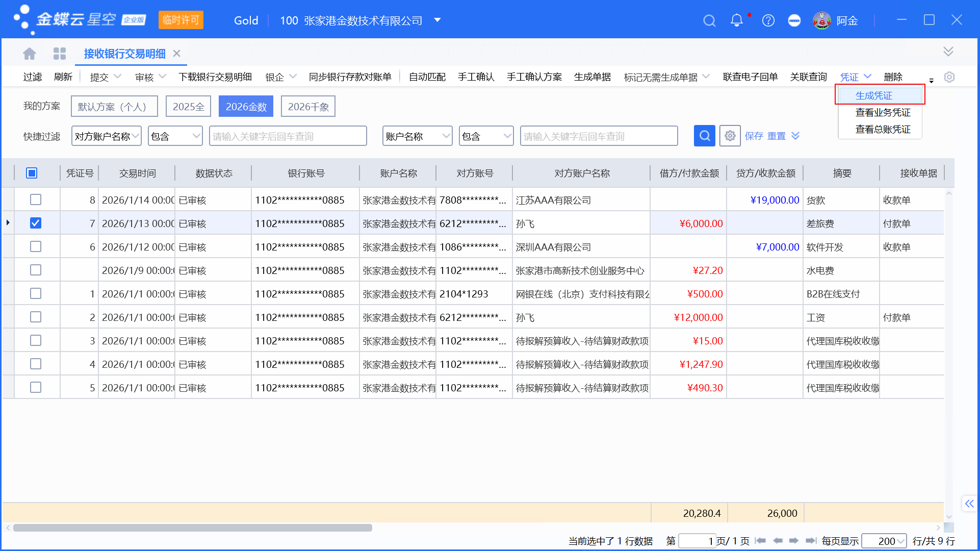Switch to 2026千象 scheme tab

pyautogui.click(x=308, y=106)
